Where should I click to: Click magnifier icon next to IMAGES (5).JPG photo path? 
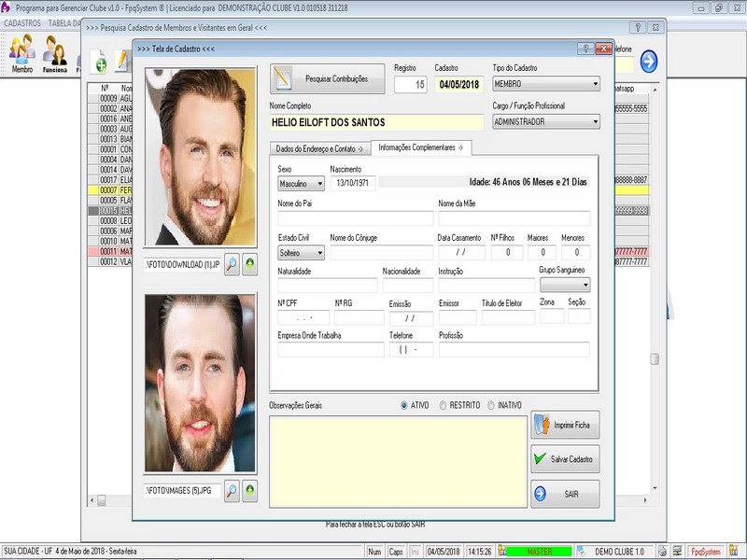(232, 491)
